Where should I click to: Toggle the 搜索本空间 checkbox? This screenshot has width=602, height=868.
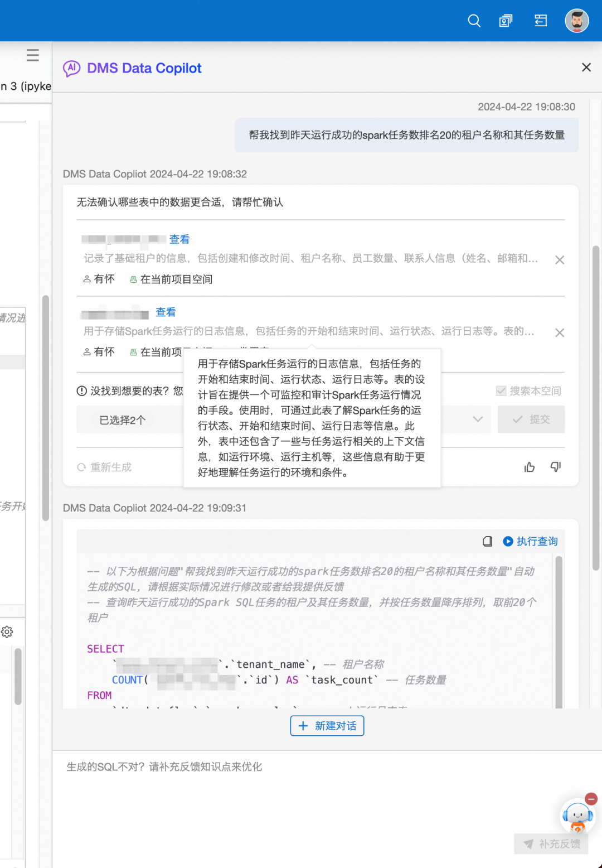point(501,391)
